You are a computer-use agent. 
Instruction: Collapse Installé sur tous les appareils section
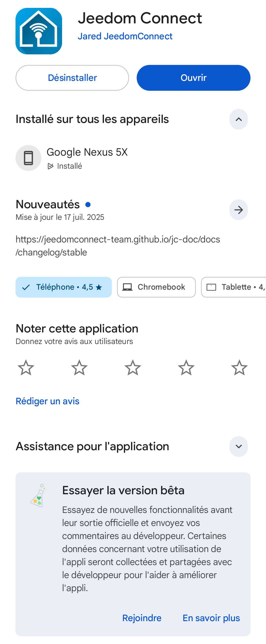(x=238, y=119)
